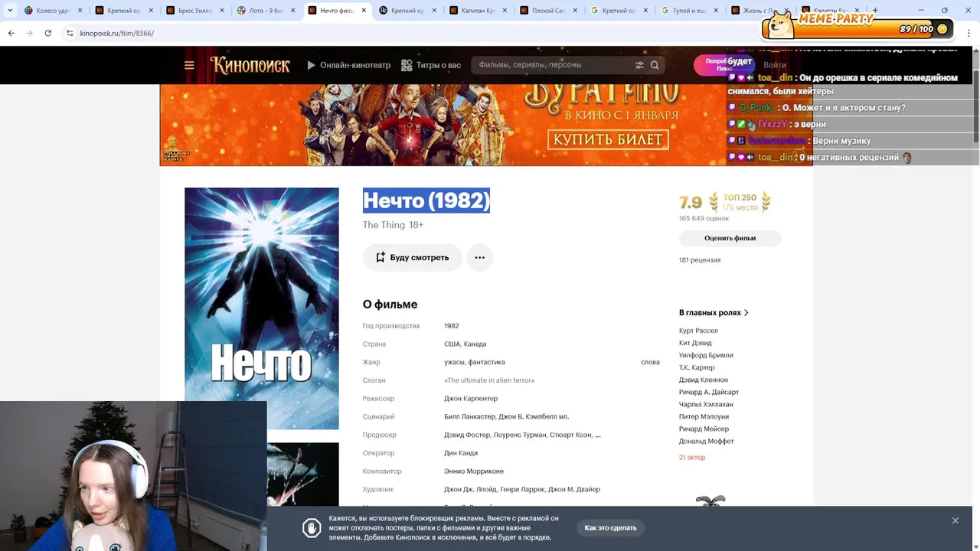Close the ad-blocker notification bar
980x551 pixels.
click(x=955, y=520)
